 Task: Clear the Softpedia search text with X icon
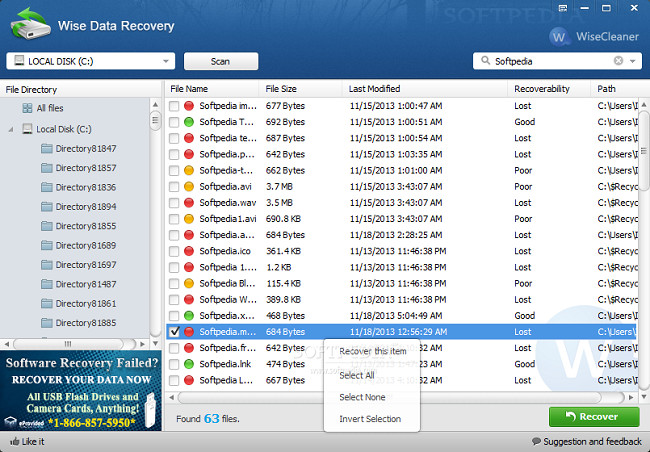(x=618, y=61)
